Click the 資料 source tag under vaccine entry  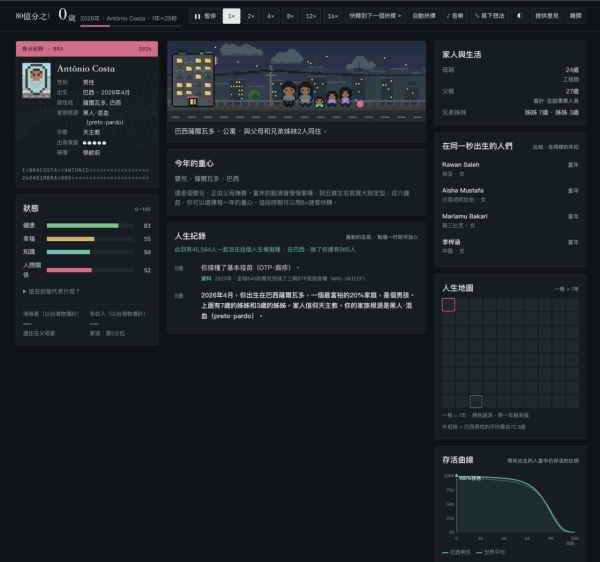point(206,279)
